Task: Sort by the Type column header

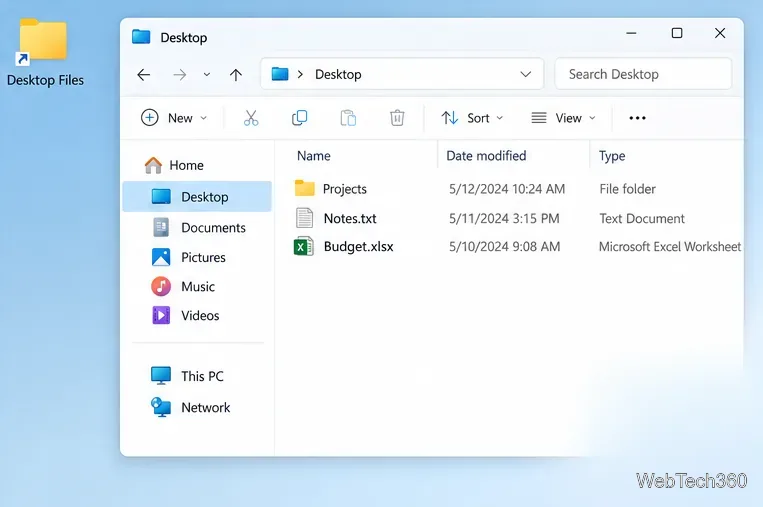Action: [612, 156]
